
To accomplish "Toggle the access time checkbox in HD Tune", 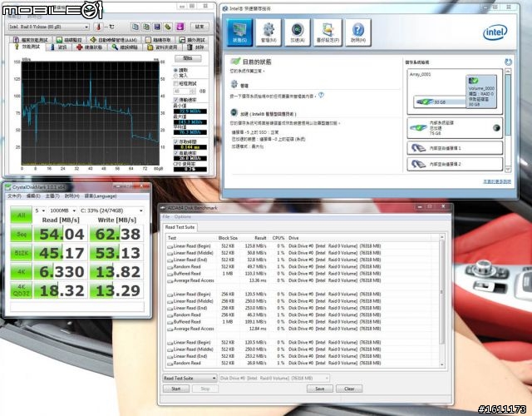I will (x=175, y=141).
